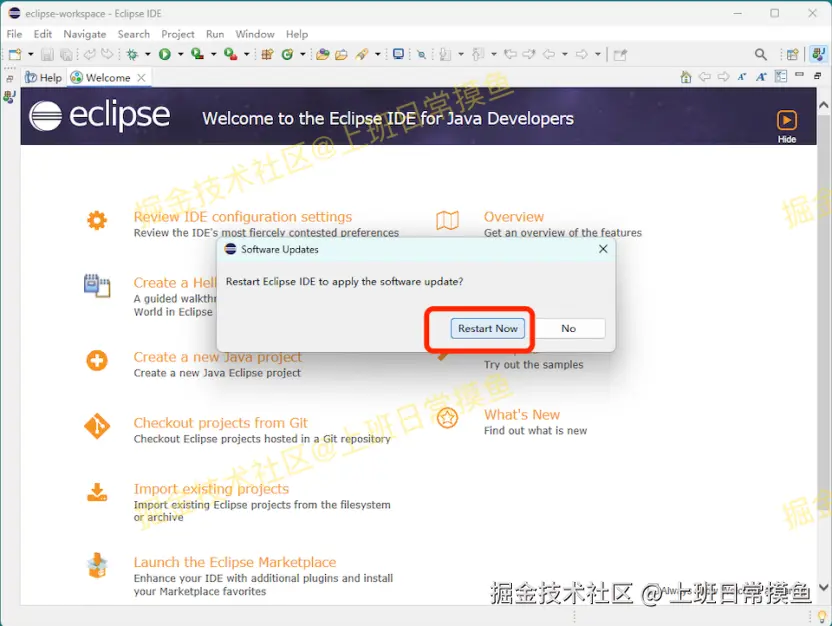Click the New wizard toolbar icon
832x626 pixels.
15,54
